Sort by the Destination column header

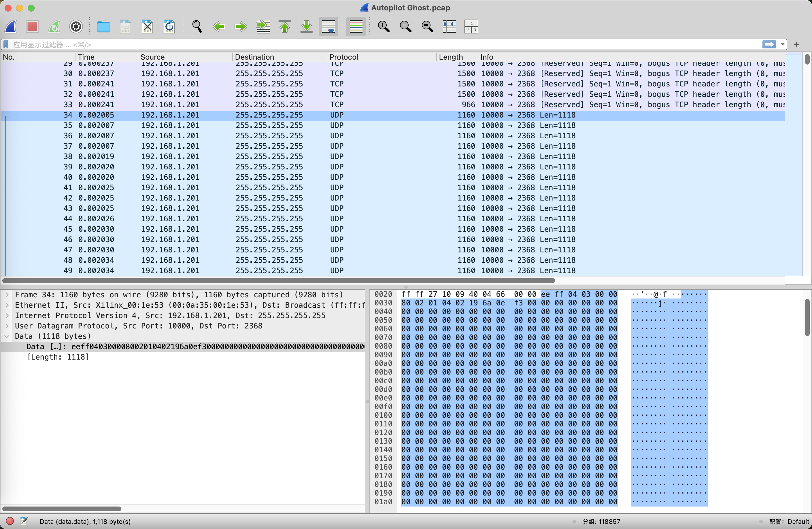tap(280, 57)
